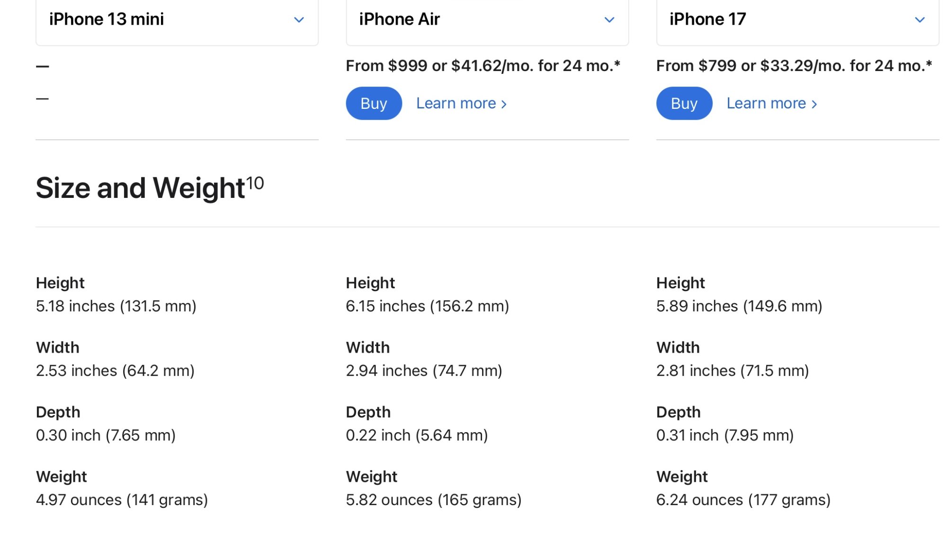Viewport: 947px width, 560px height.
Task: Open Learn more link for iPhone 17
Action: point(766,103)
